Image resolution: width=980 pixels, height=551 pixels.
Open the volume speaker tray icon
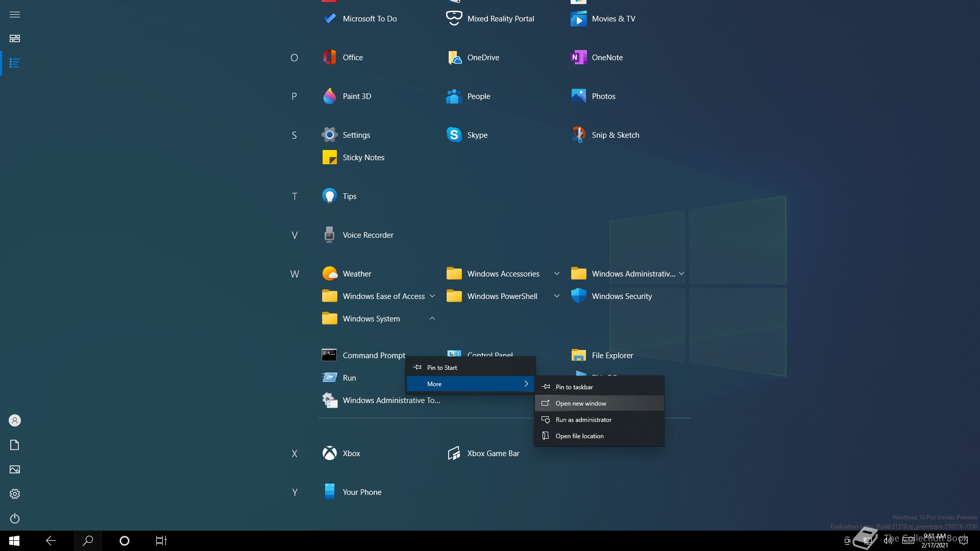coord(888,541)
